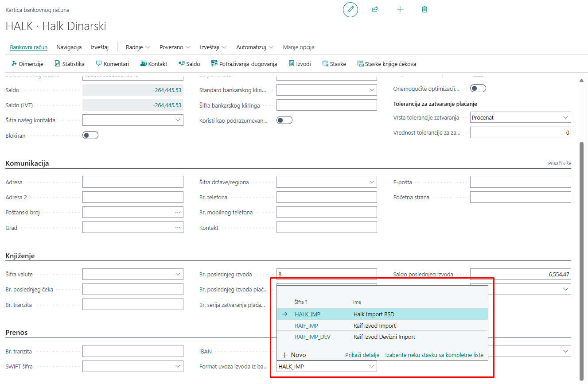Switch to the Navigacija tab
The width and height of the screenshot is (588, 384).
click(69, 47)
